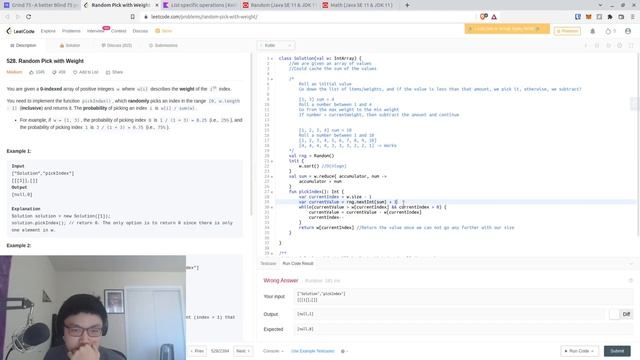Screen dimensions: 640x360
Task: Open Discuss in the top navigation
Action: coord(140,31)
